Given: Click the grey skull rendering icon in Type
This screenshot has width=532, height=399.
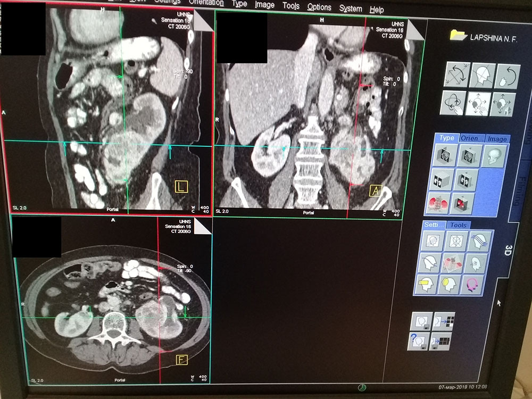Looking at the screenshot, I should point(493,156).
